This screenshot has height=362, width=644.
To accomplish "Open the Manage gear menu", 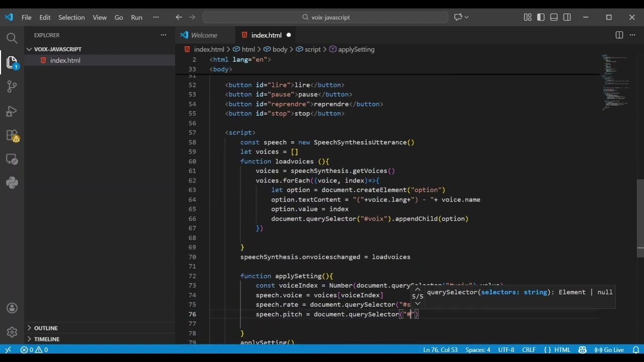I will click(12, 332).
